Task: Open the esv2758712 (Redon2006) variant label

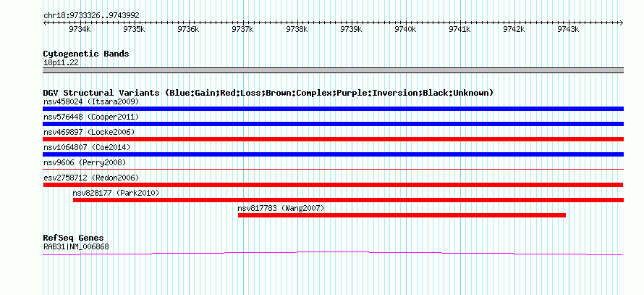Action: click(x=91, y=178)
